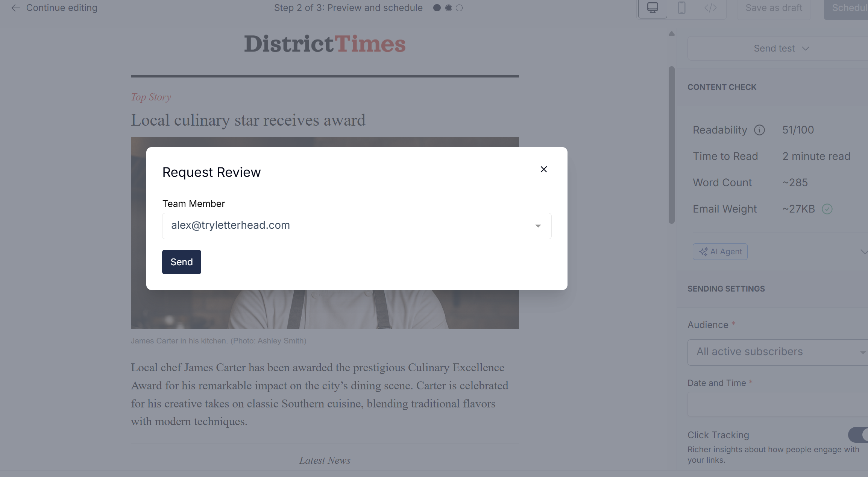Toggle the Click Tracking switch
Screen dimensions: 868x477
coord(858,435)
